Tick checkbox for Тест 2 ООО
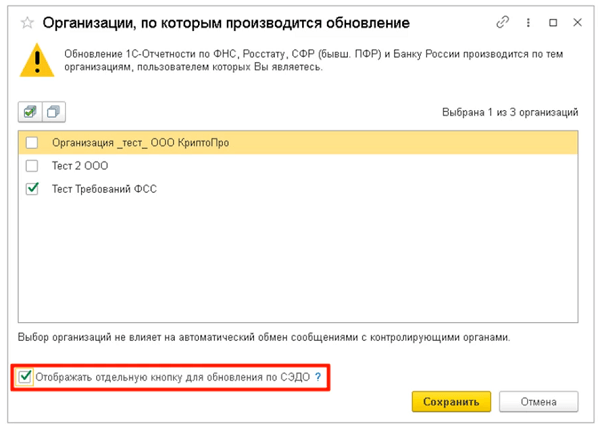 32,166
